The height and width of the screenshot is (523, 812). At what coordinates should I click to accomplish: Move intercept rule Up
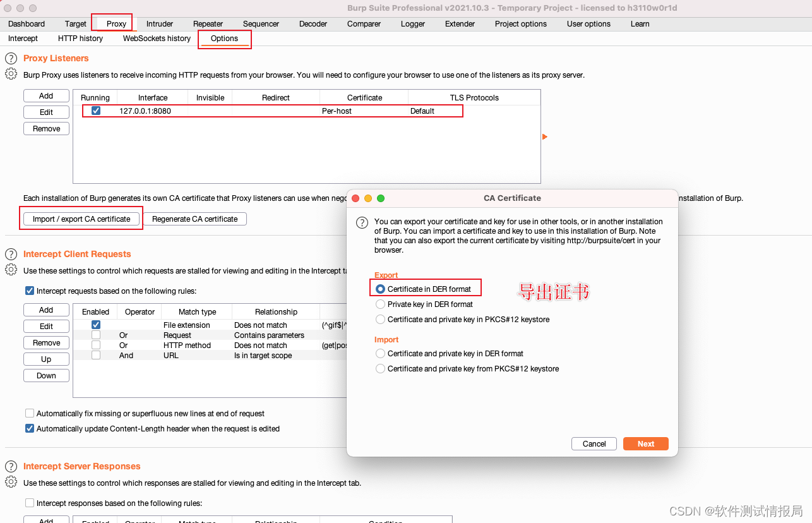click(46, 359)
